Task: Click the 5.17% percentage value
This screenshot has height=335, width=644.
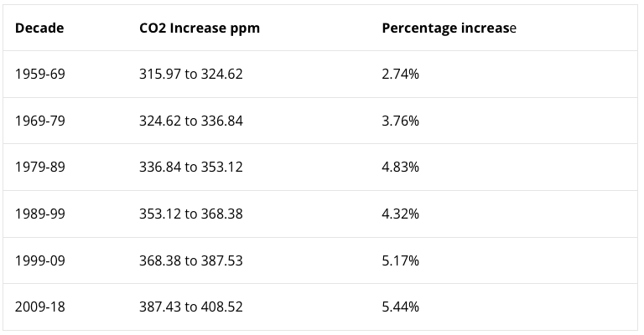Action: 400,260
